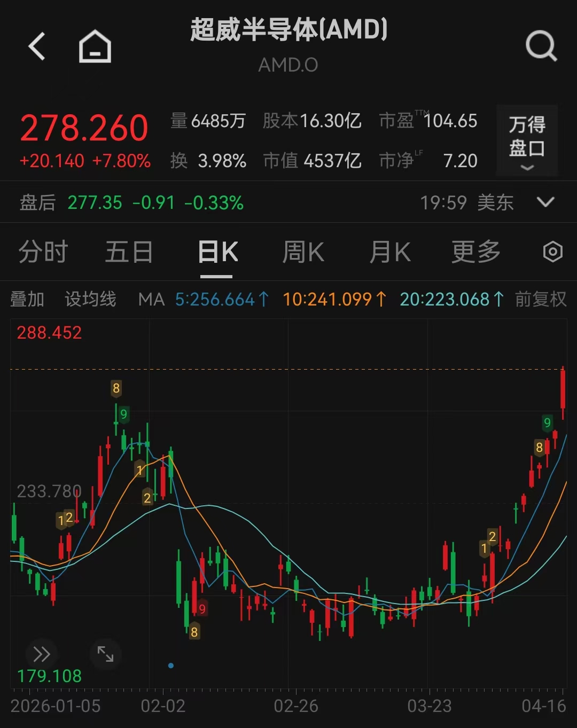This screenshot has height=728, width=577.
Task: Tap the double-chevron scroll-forward icon on chart
Action: click(41, 654)
